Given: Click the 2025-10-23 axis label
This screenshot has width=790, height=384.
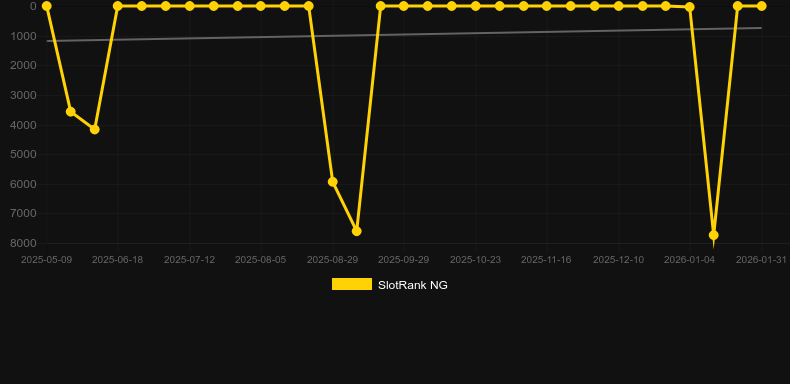Looking at the screenshot, I should [475, 260].
